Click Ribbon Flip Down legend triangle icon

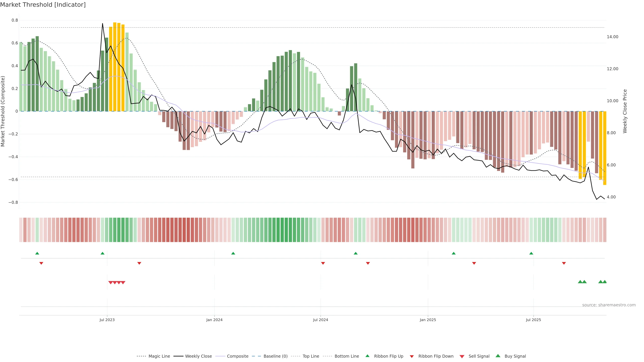pos(412,356)
